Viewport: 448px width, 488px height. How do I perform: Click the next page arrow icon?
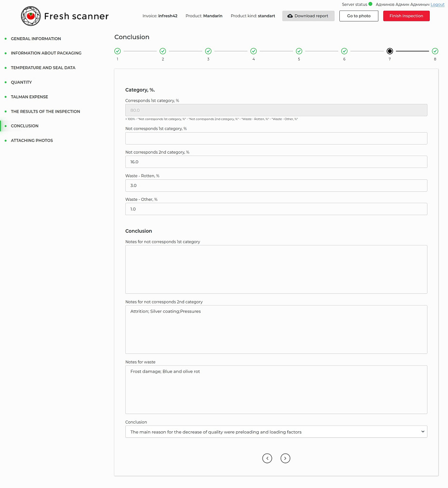[x=285, y=458]
